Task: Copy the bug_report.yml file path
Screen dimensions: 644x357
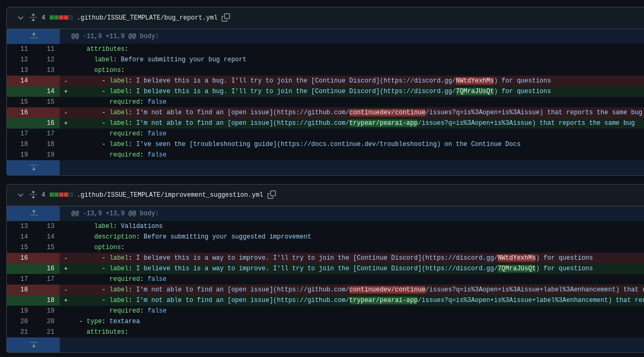Action: 226,17
